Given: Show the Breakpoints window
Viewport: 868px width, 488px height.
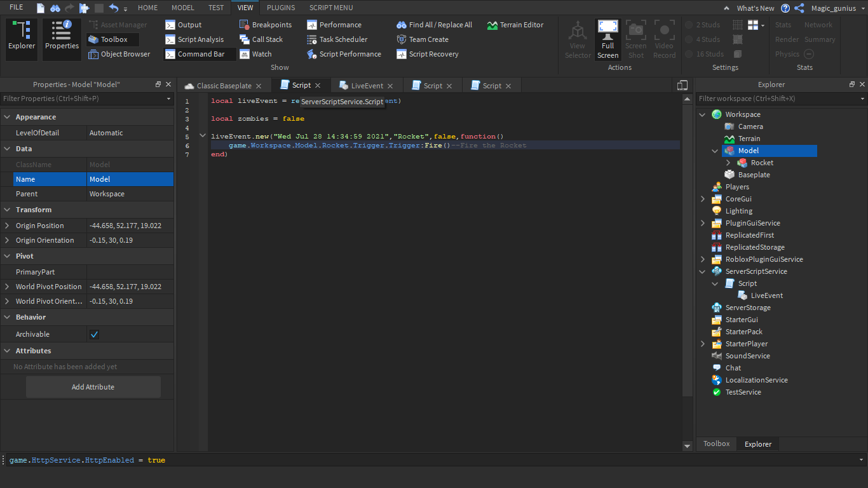Looking at the screenshot, I should (265, 25).
